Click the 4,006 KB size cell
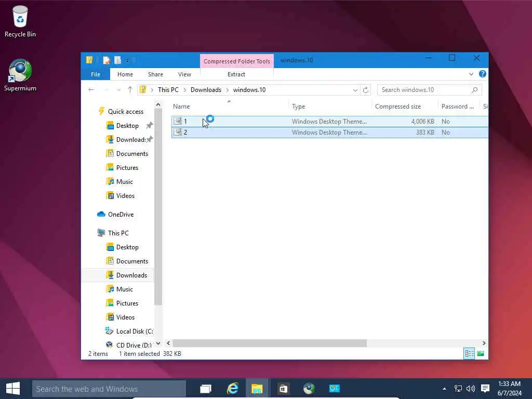 pos(422,122)
